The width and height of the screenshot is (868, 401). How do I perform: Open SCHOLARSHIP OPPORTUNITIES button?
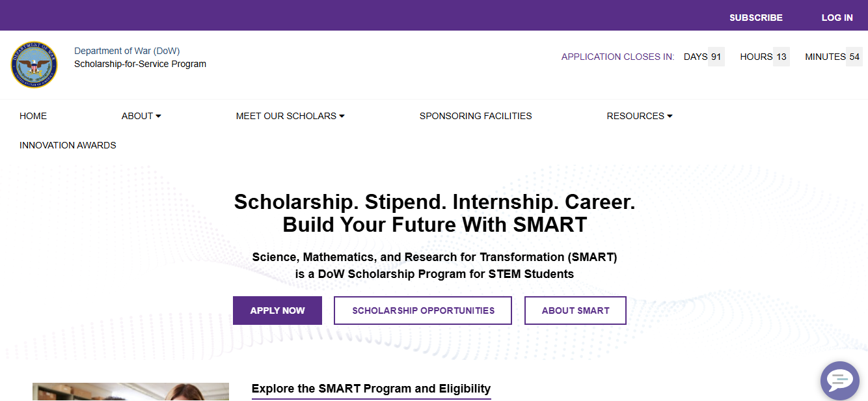pyautogui.click(x=423, y=311)
